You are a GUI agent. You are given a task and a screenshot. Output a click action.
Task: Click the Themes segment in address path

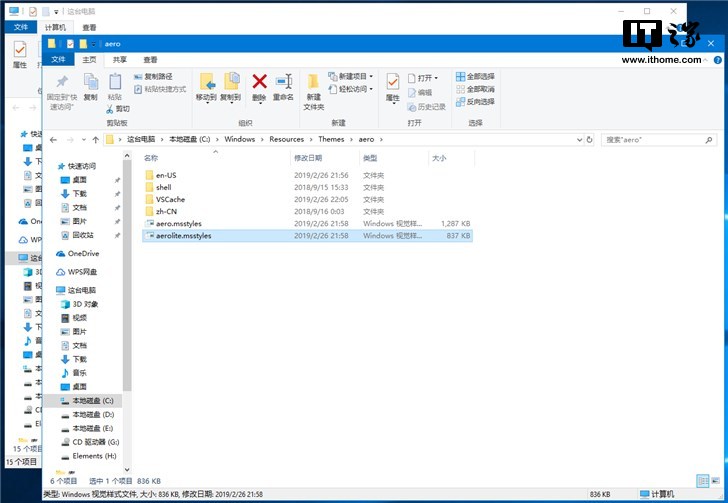(331, 139)
